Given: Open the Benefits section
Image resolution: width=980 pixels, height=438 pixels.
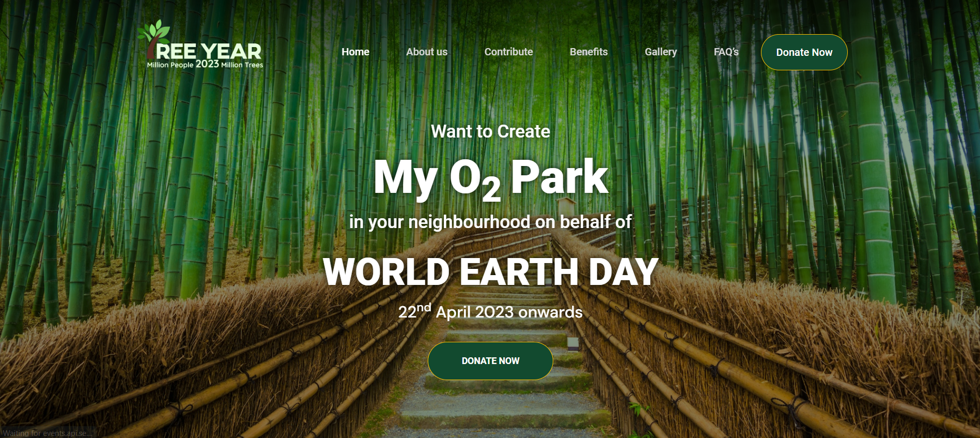Looking at the screenshot, I should (x=588, y=52).
